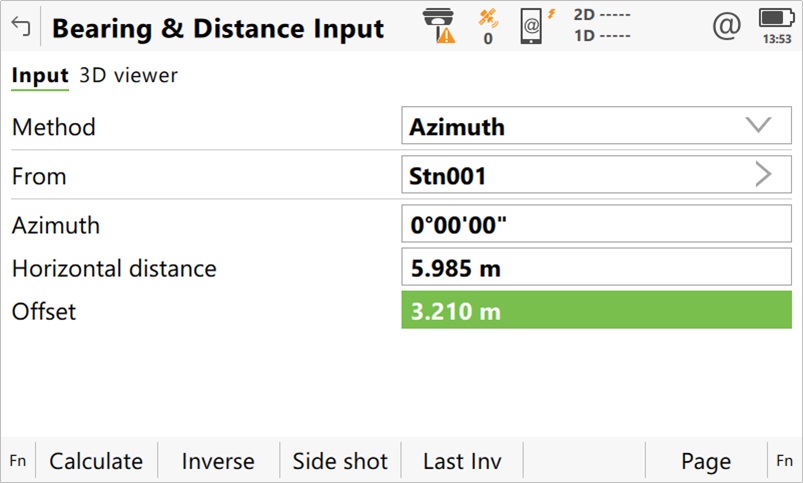Click the satellite count status icon
803x483 pixels.
coord(488,27)
